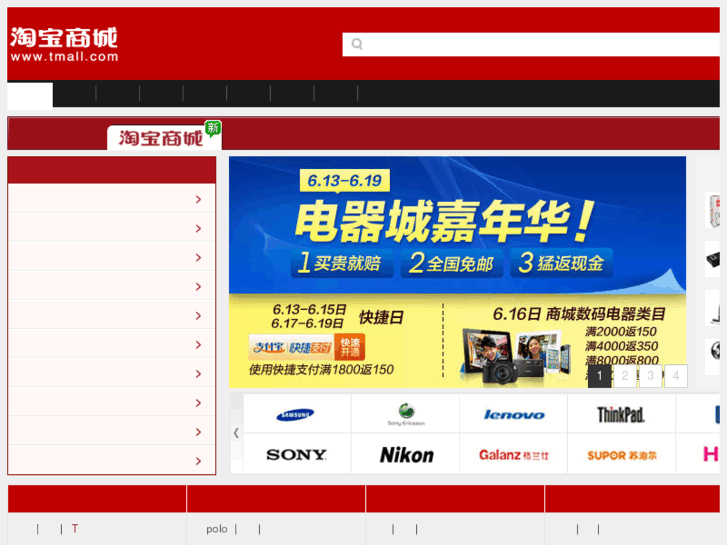This screenshot has height=545, width=727.
Task: Click the 支付宝 快捷支付 logo
Action: (291, 347)
